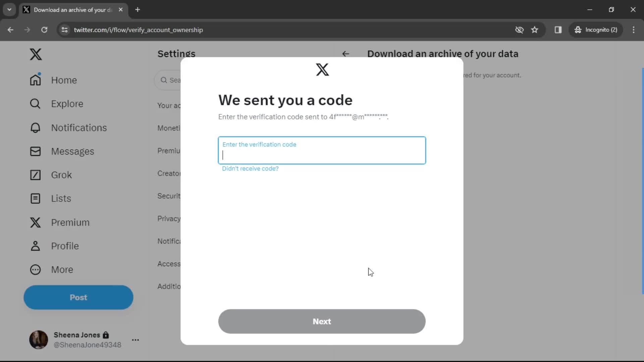Click the Premium X icon in sidebar
Viewport: 644px width, 362px height.
click(35, 222)
